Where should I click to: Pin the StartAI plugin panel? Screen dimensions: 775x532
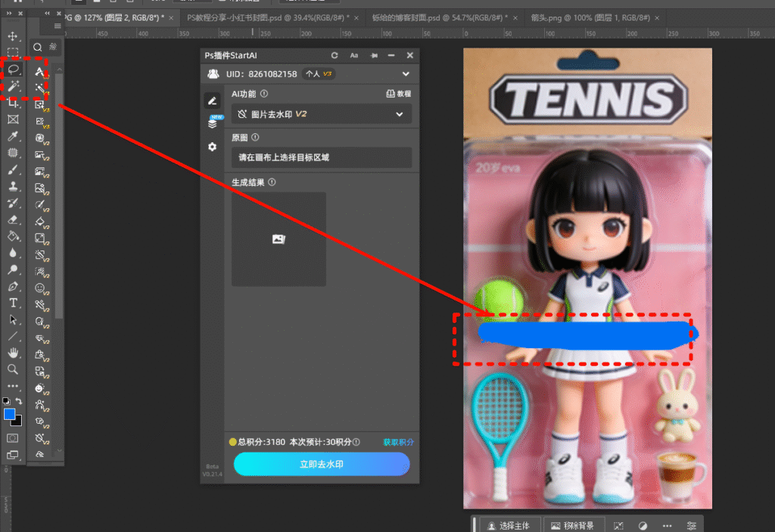[x=373, y=55]
